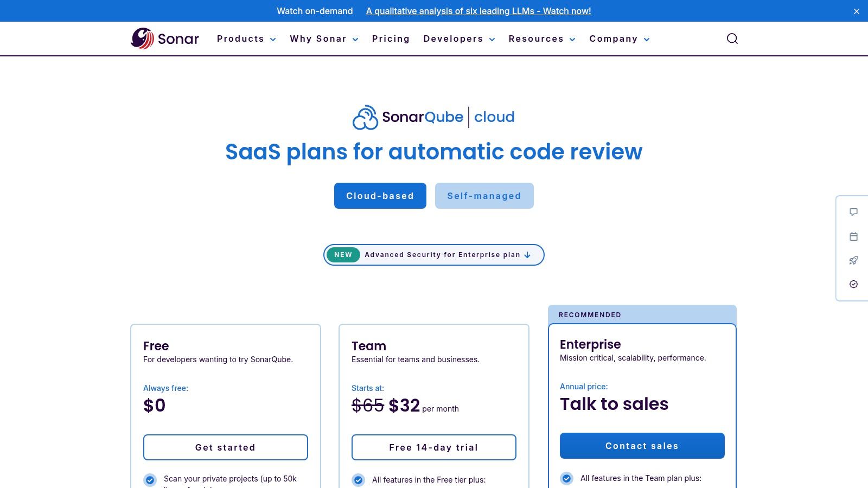Viewport: 868px width, 488px height.
Task: Open the chat feedback sidebar icon
Action: click(x=853, y=212)
